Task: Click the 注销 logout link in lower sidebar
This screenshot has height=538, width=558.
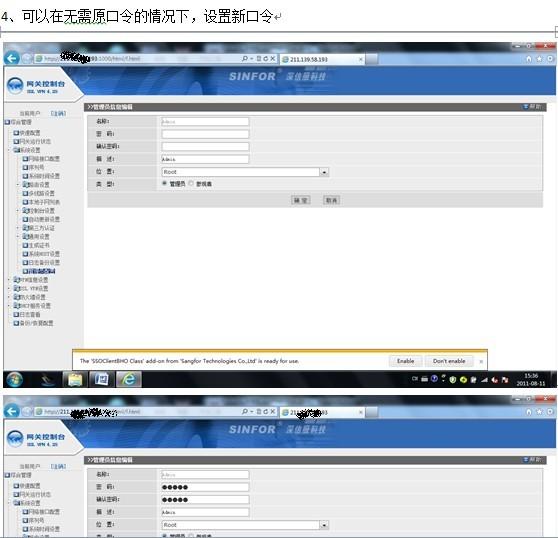Action: (58, 466)
